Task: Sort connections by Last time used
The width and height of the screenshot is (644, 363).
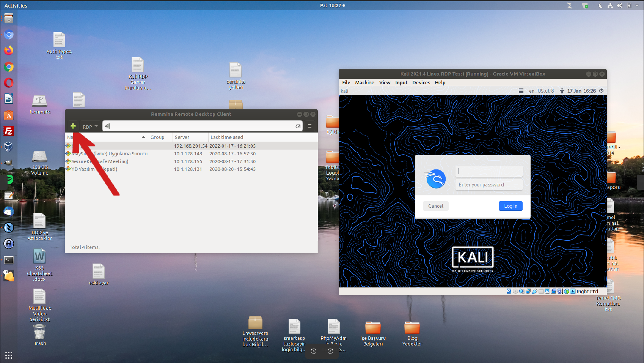Action: [x=227, y=137]
